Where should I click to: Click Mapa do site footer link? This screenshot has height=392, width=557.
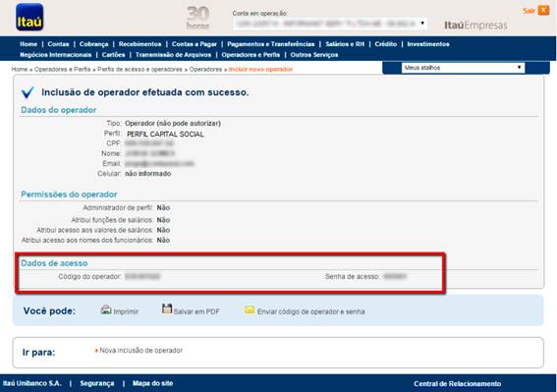point(152,383)
